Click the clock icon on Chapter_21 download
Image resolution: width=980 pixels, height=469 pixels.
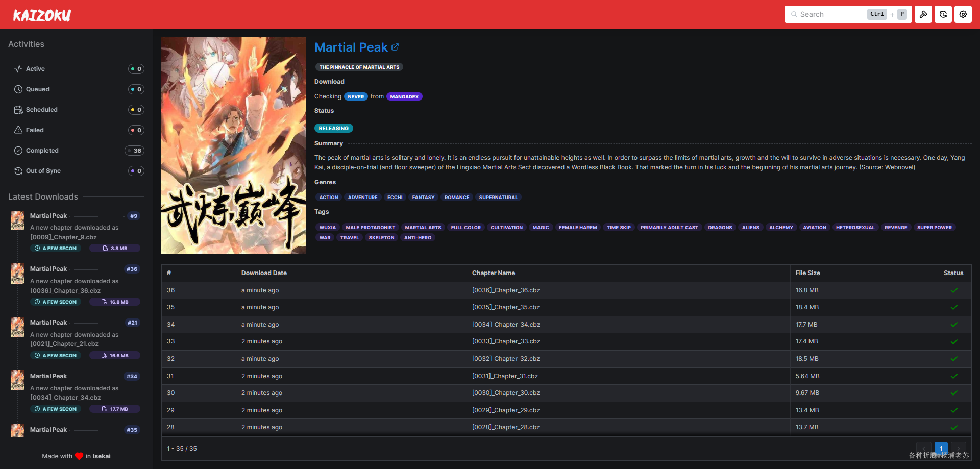37,356
